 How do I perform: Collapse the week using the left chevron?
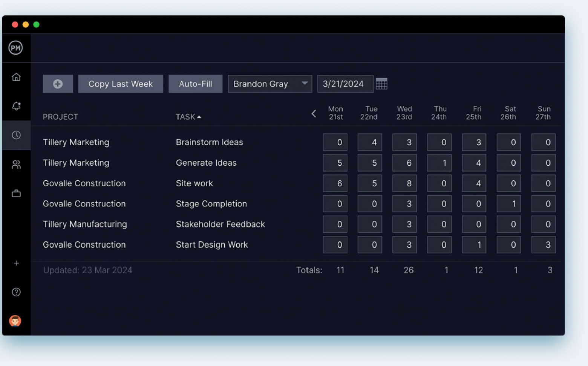pyautogui.click(x=314, y=113)
